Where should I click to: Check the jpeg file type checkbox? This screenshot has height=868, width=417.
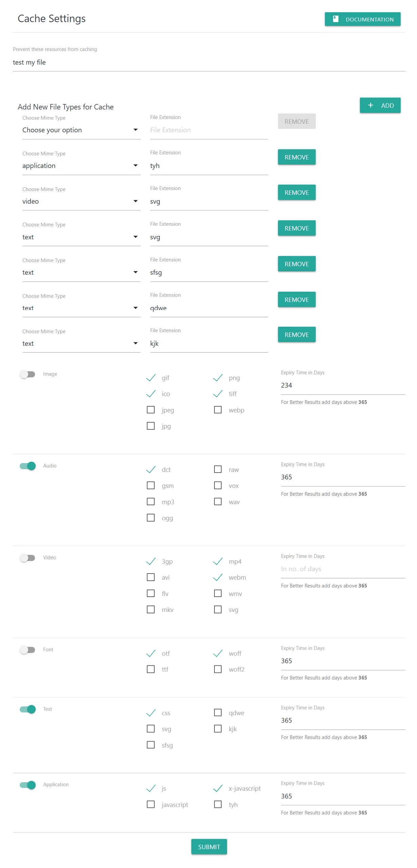pos(151,410)
